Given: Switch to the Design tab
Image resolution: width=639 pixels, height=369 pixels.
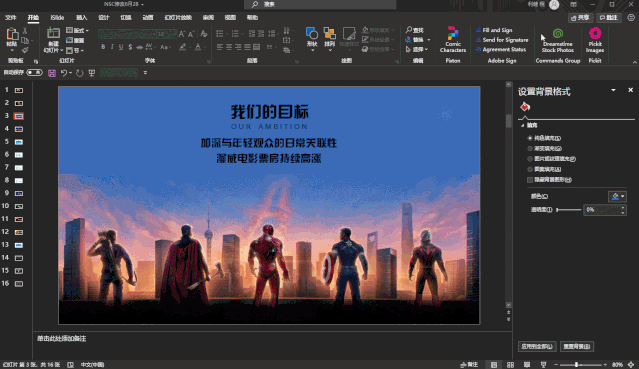Looking at the screenshot, I should coord(104,18).
